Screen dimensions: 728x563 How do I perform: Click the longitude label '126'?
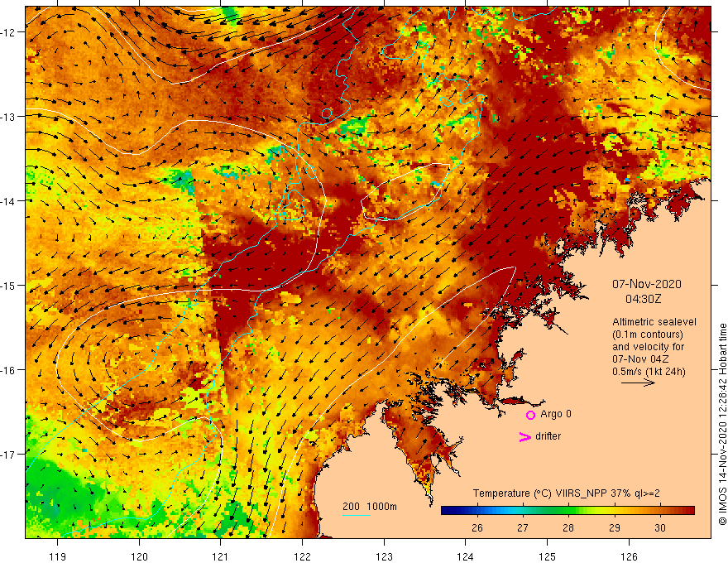click(629, 556)
